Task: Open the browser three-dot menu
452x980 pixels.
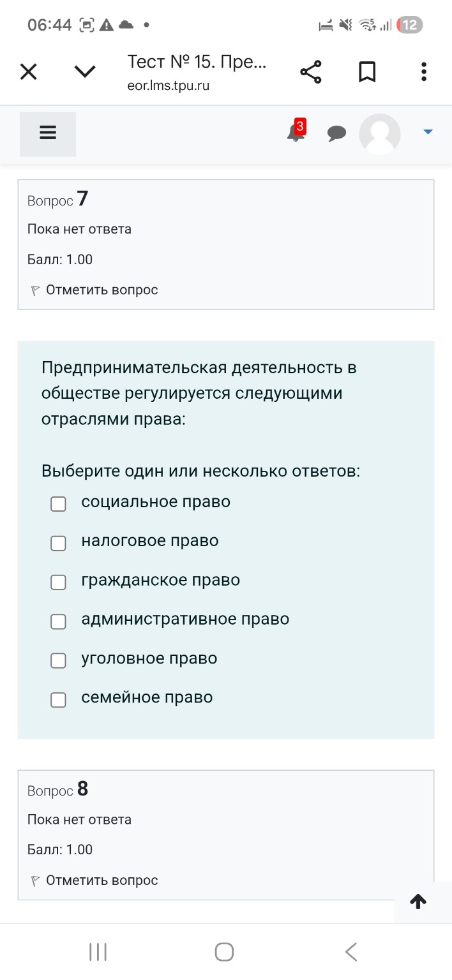Action: tap(423, 71)
